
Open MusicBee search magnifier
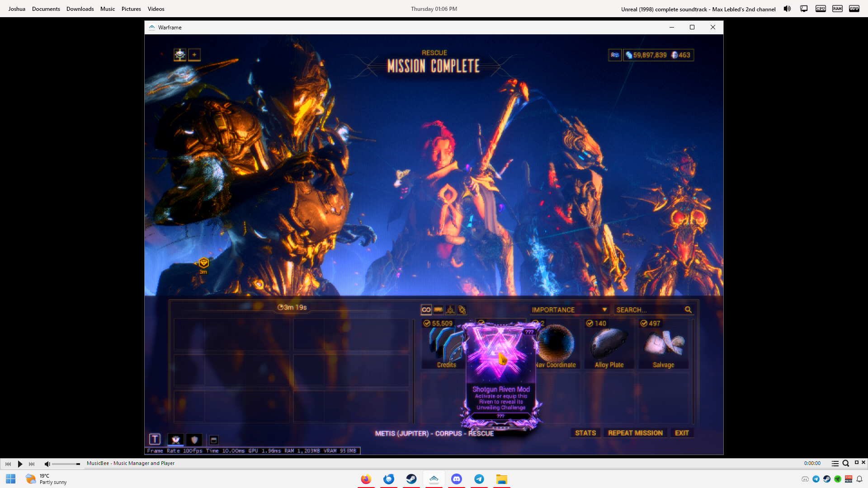pos(845,463)
